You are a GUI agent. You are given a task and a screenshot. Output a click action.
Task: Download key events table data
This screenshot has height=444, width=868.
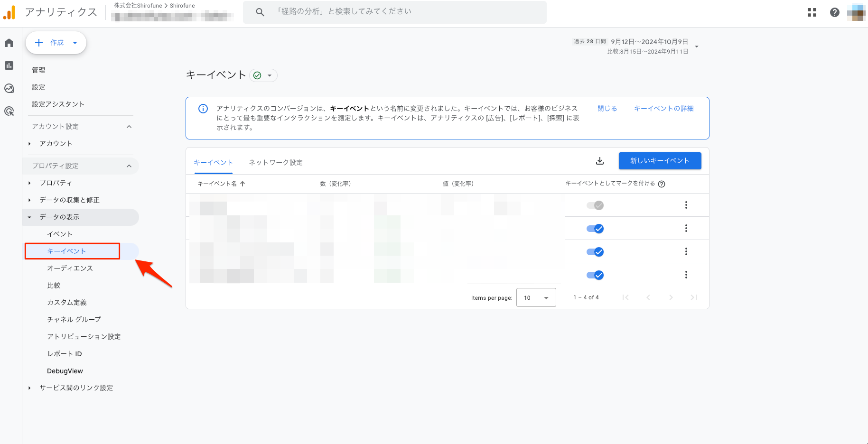pos(600,161)
